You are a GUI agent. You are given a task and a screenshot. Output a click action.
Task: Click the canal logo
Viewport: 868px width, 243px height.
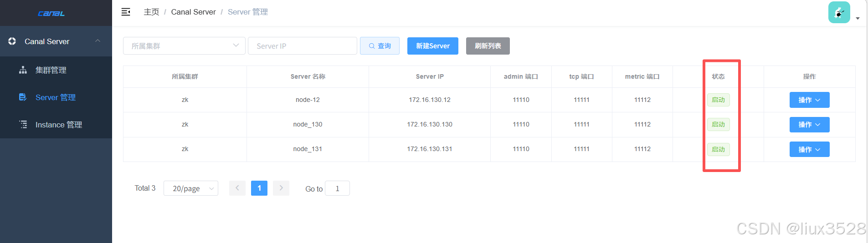click(51, 14)
